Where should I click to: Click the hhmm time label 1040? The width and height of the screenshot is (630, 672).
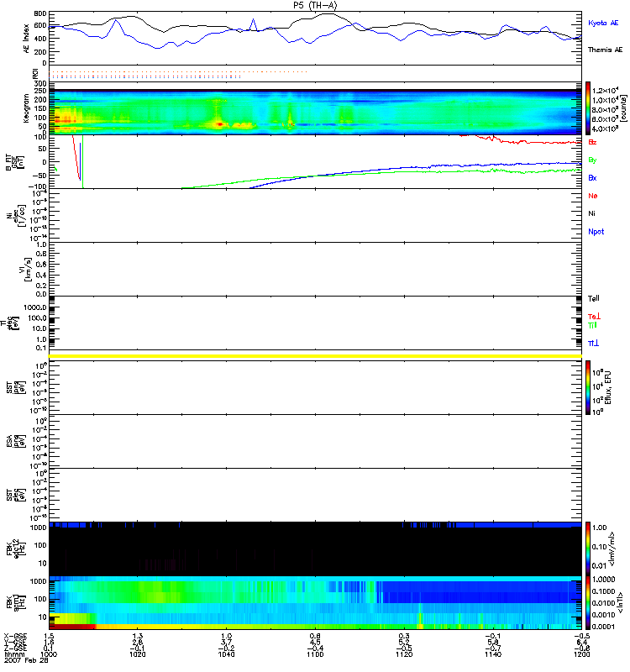pos(226,654)
